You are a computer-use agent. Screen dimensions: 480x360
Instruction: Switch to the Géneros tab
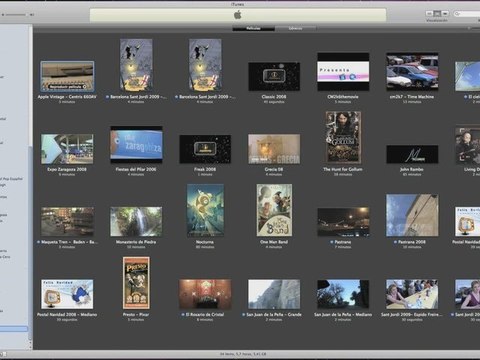click(295, 29)
